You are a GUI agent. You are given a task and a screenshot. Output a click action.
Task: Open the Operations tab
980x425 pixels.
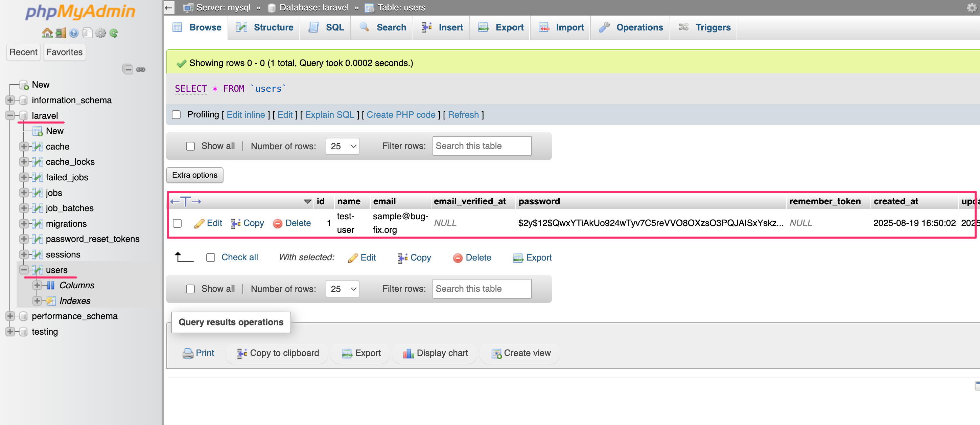(x=631, y=27)
